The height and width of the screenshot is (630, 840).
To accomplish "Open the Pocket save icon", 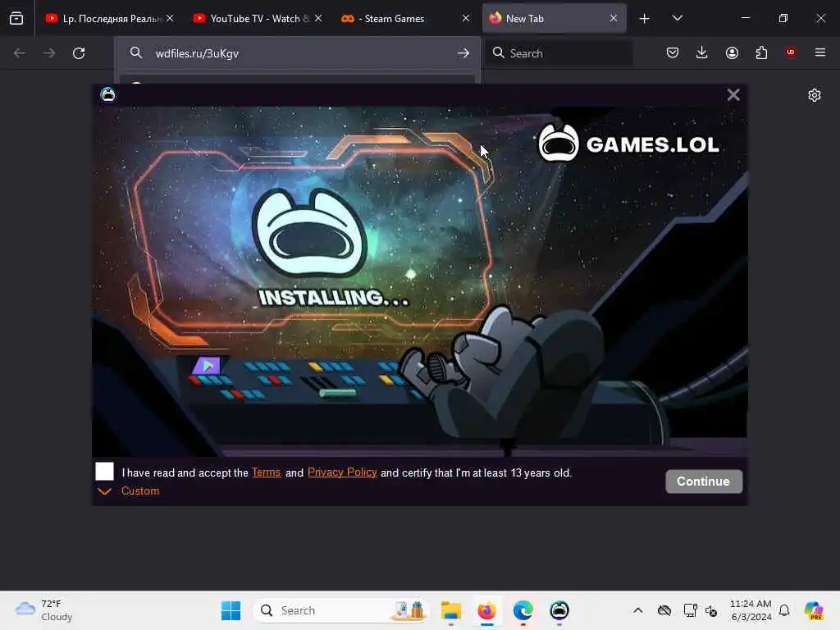I will pos(673,52).
